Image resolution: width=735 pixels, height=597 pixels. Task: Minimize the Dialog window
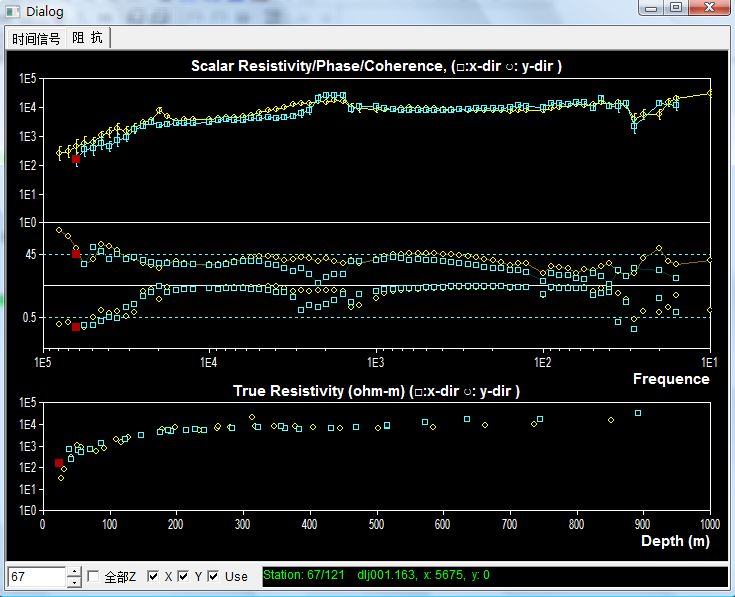tap(651, 8)
